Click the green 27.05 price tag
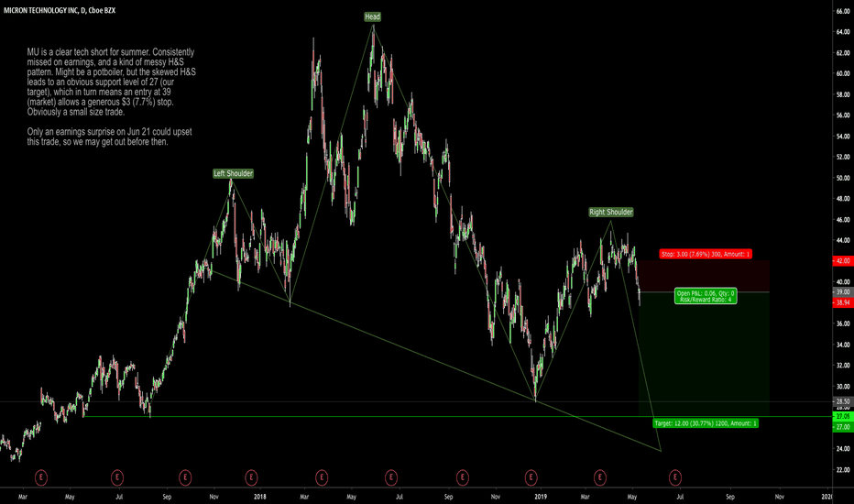 pos(843,416)
